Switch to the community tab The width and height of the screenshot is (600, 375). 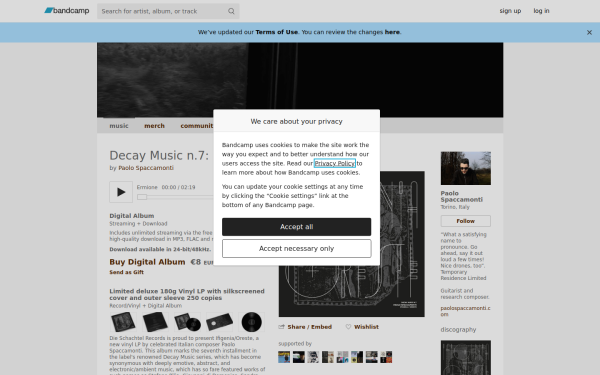pos(197,126)
